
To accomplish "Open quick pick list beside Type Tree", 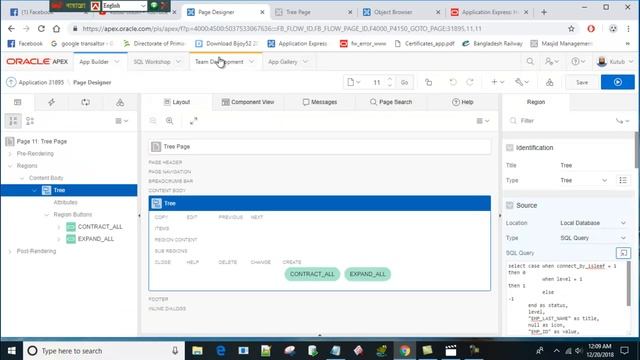I will (623, 180).
